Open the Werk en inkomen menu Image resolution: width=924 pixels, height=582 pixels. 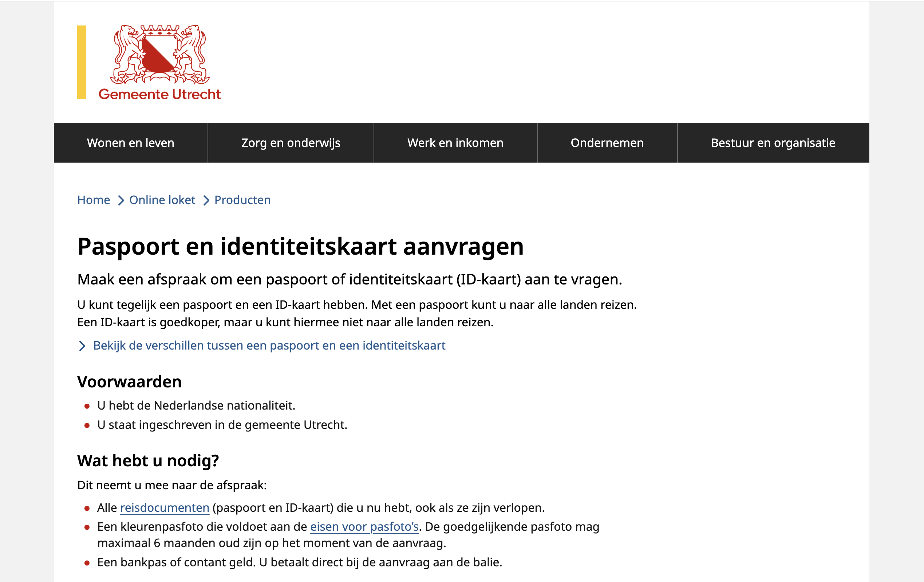coord(455,143)
